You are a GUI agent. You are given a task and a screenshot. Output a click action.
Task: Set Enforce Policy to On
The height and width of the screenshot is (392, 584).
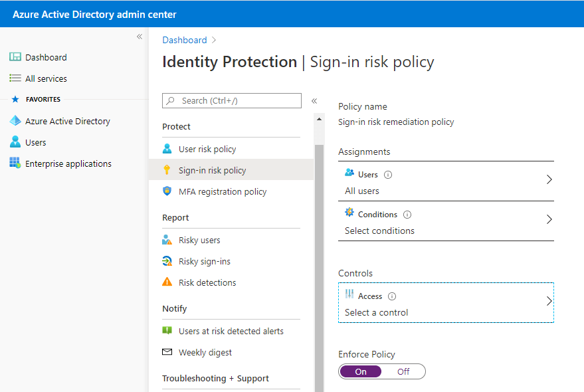pos(361,371)
